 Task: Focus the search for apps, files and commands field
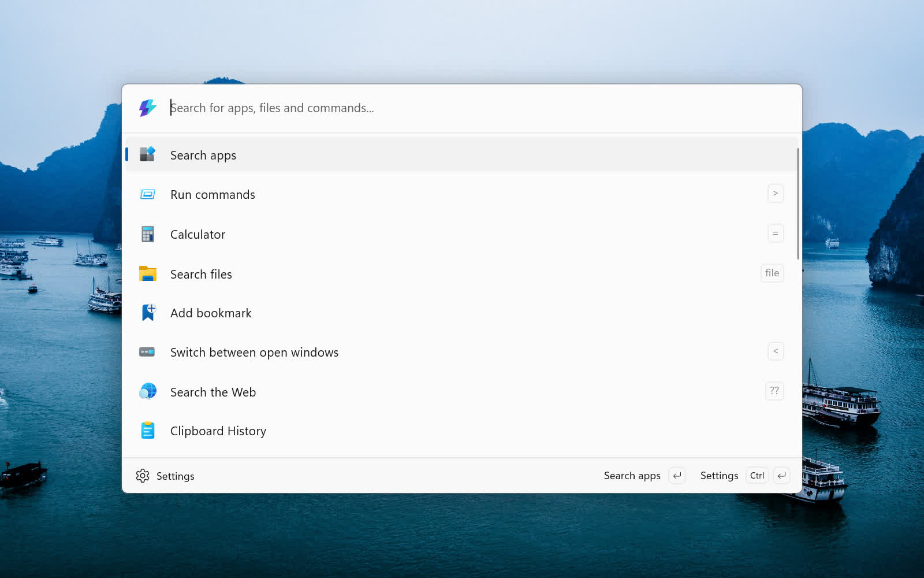[462, 108]
